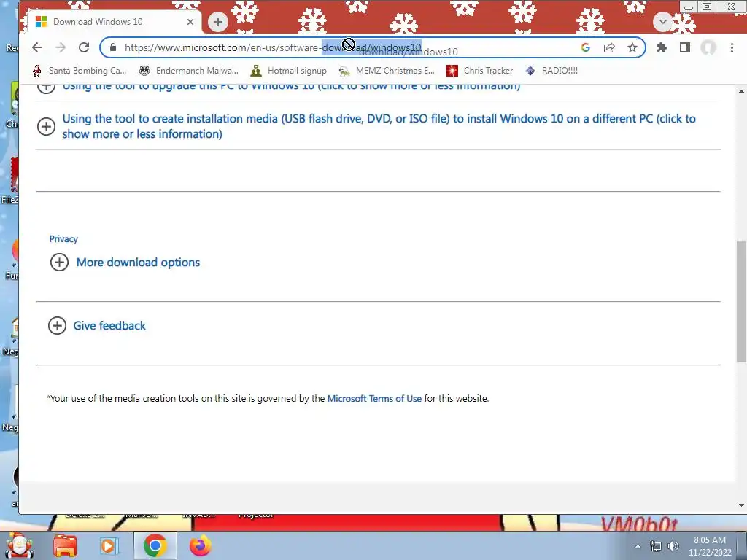Launch media player from taskbar

[x=109, y=545]
